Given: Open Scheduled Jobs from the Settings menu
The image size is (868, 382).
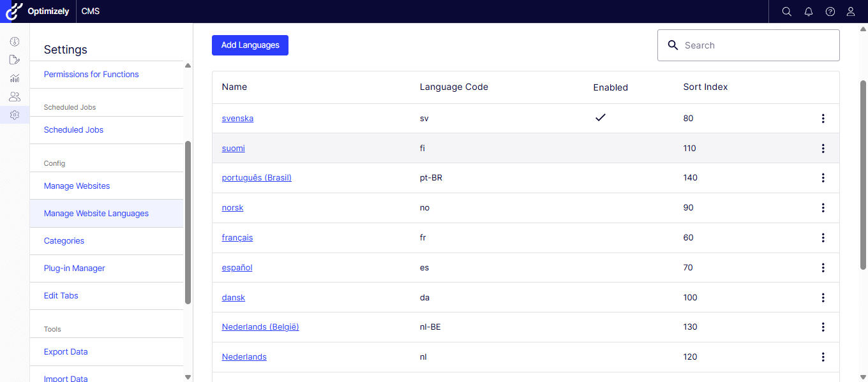Looking at the screenshot, I should coord(73,129).
